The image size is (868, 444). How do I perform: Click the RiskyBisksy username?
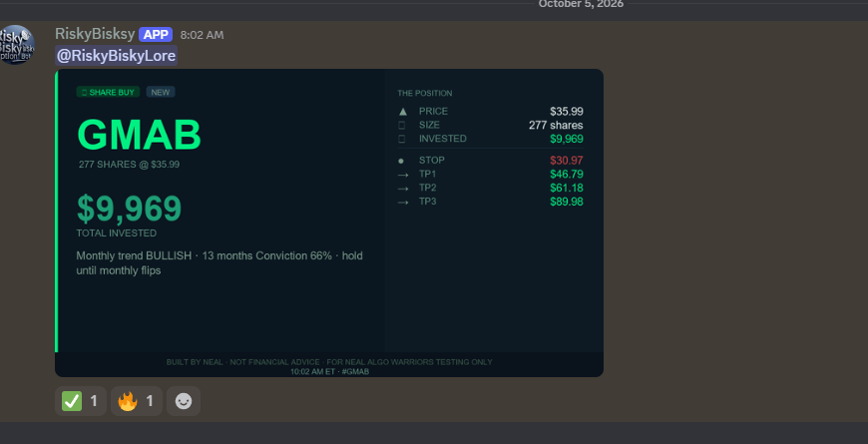95,34
